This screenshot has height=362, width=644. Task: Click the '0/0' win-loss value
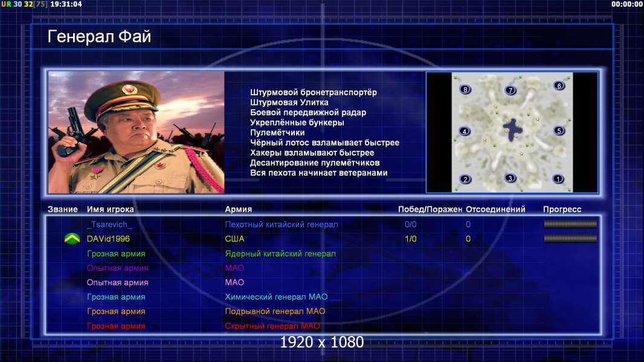(x=411, y=224)
